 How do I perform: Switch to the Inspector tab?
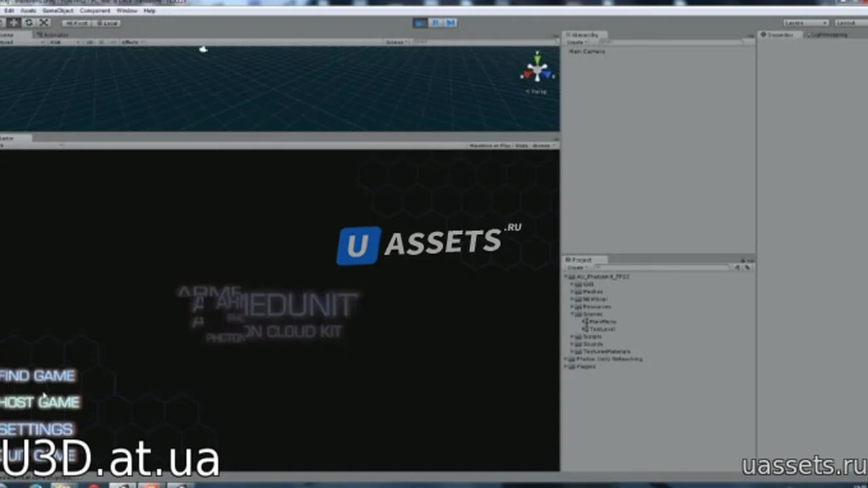tap(778, 35)
